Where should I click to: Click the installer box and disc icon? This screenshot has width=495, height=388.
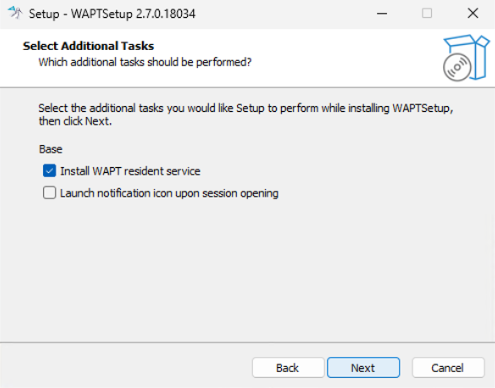pyautogui.click(x=466, y=58)
